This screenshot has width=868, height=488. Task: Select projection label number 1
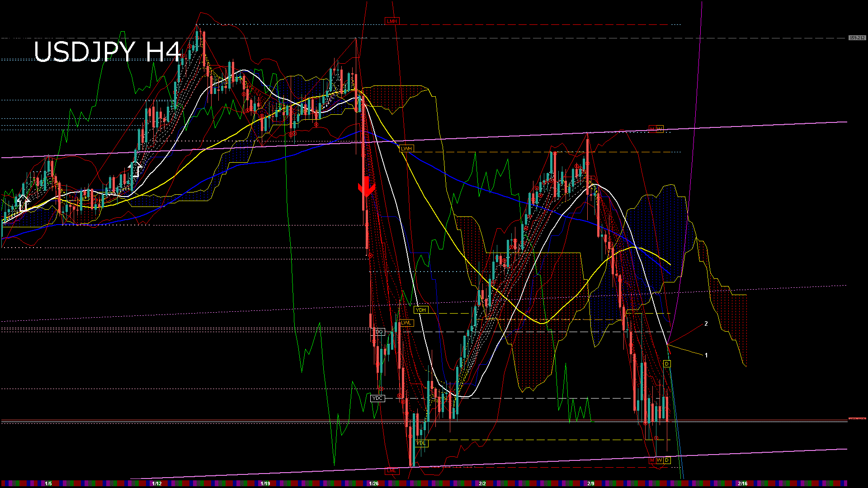point(706,356)
